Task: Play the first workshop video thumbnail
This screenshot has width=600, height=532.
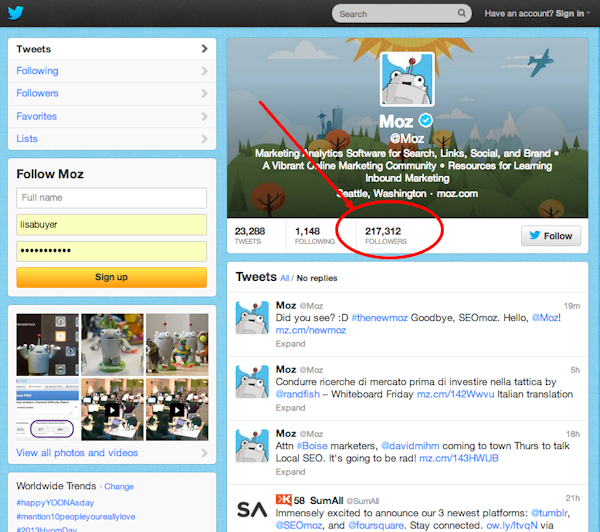Action: [112, 410]
